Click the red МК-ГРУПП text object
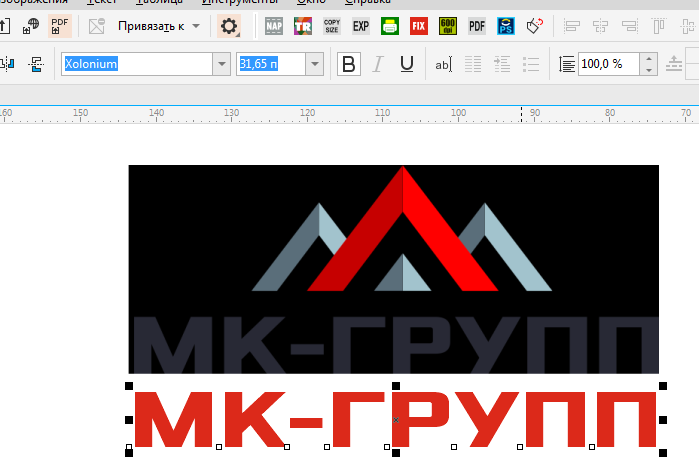Image resolution: width=699 pixels, height=470 pixels. tap(395, 419)
